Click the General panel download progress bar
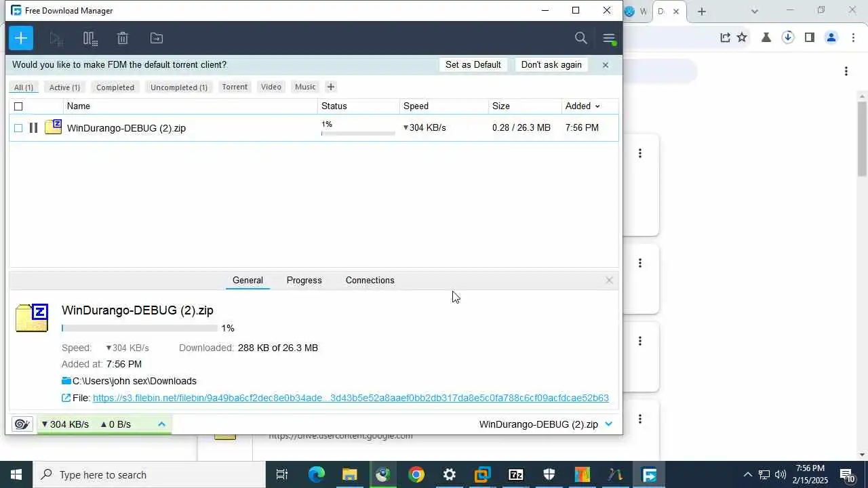The height and width of the screenshot is (488, 868). (140, 328)
